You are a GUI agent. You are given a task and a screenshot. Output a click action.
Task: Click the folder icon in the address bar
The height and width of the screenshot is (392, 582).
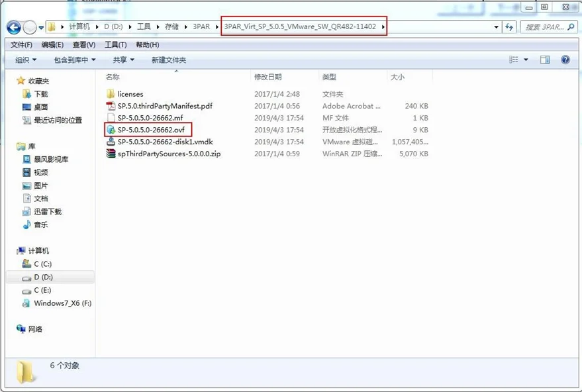52,26
